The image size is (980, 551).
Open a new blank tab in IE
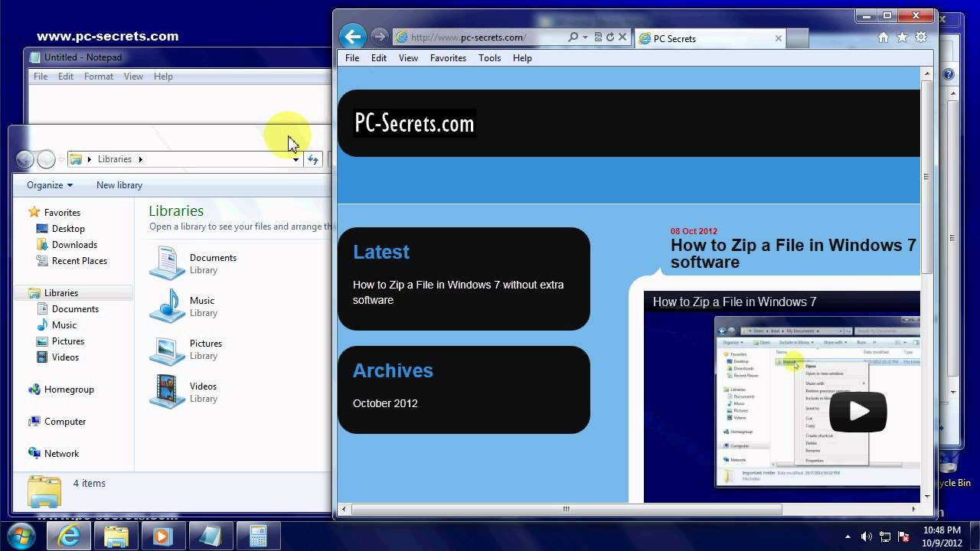pos(798,38)
